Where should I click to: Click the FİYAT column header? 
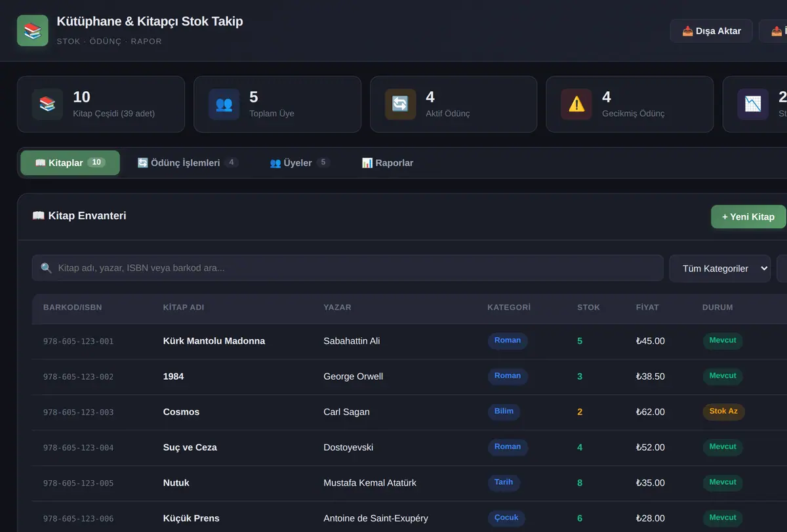[647, 307]
